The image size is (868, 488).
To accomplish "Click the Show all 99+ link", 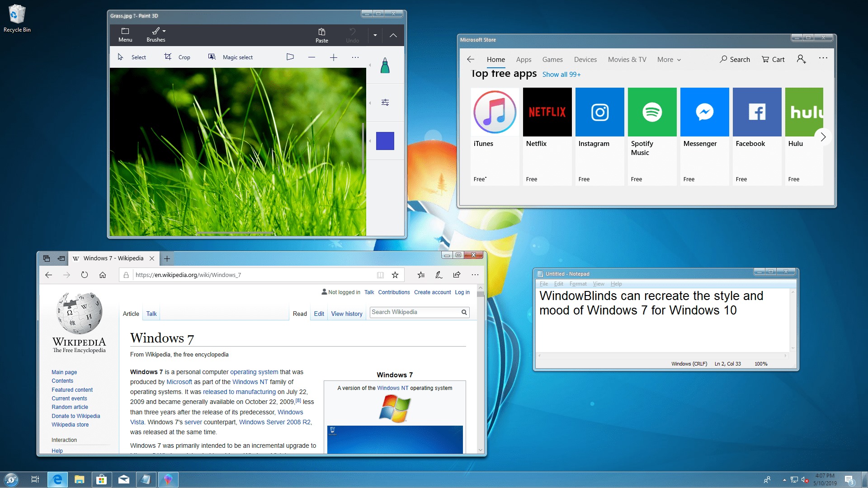I will 561,74.
